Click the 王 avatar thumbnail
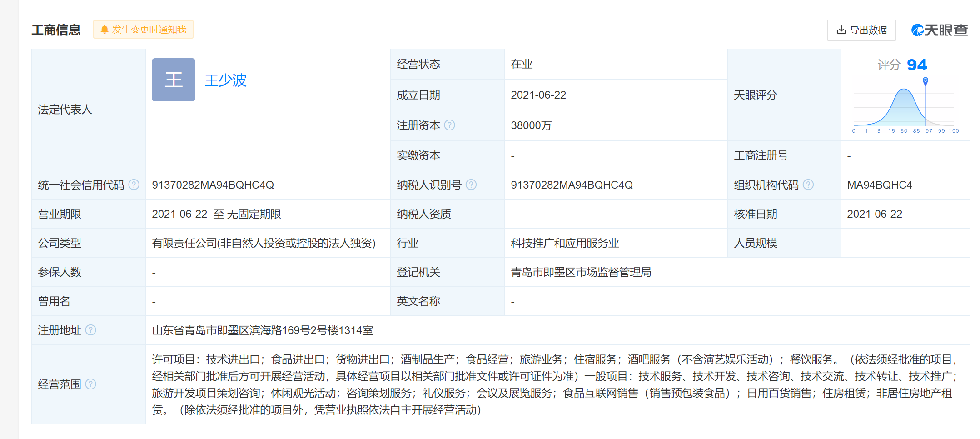The height and width of the screenshot is (439, 980). pos(174,80)
